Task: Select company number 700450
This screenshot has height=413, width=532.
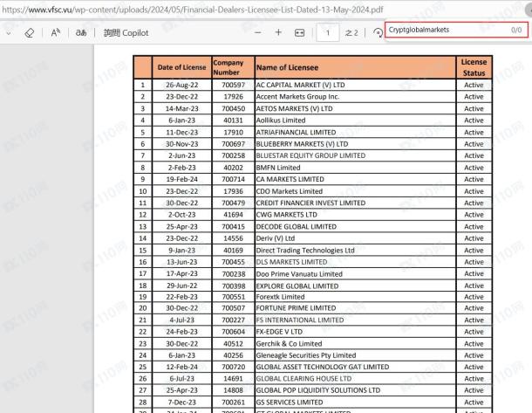Action: pos(234,108)
